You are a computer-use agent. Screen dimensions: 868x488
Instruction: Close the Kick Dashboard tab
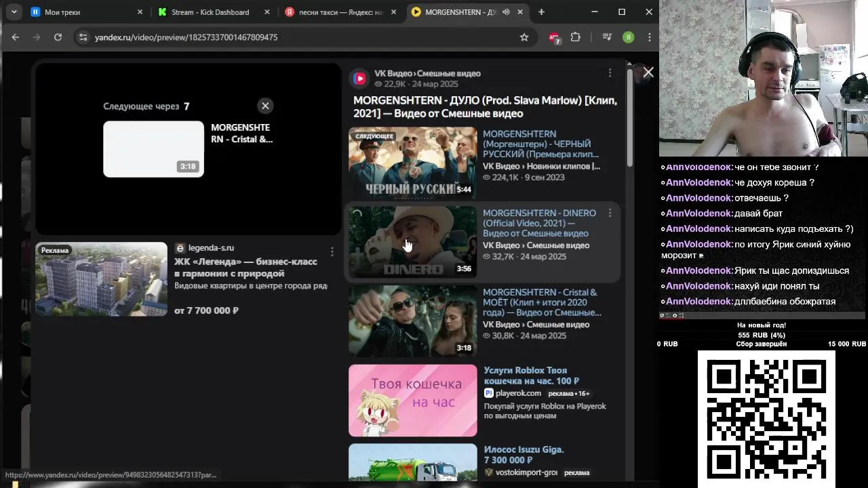[267, 12]
